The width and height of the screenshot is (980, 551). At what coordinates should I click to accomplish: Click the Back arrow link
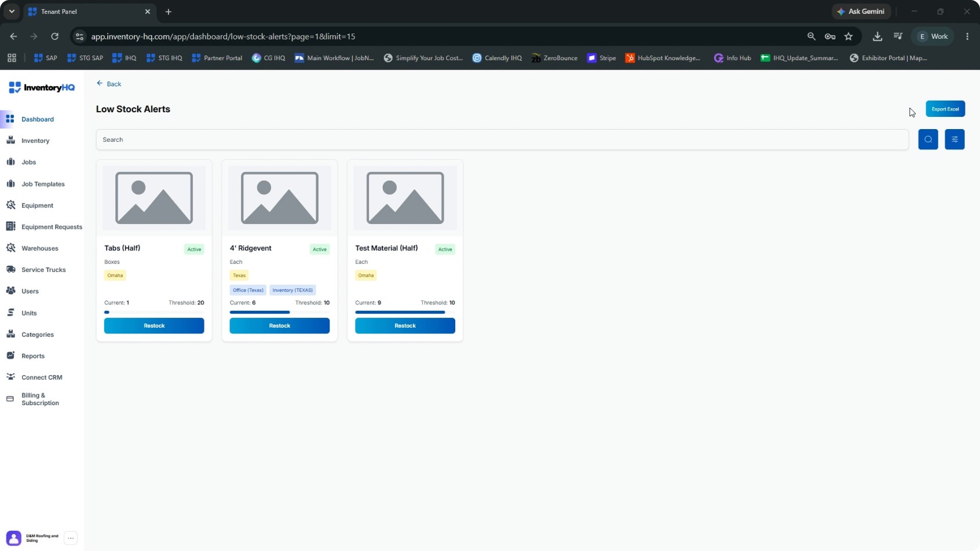109,84
